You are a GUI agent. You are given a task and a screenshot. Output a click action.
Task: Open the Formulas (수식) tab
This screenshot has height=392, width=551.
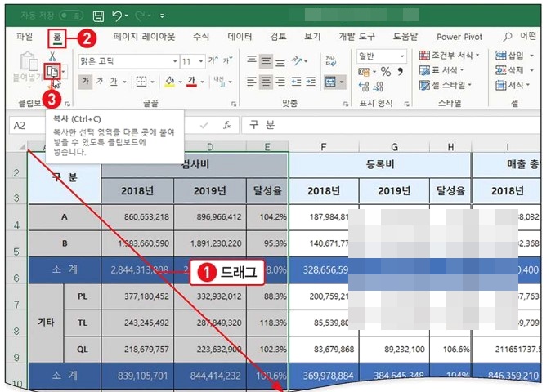point(201,37)
